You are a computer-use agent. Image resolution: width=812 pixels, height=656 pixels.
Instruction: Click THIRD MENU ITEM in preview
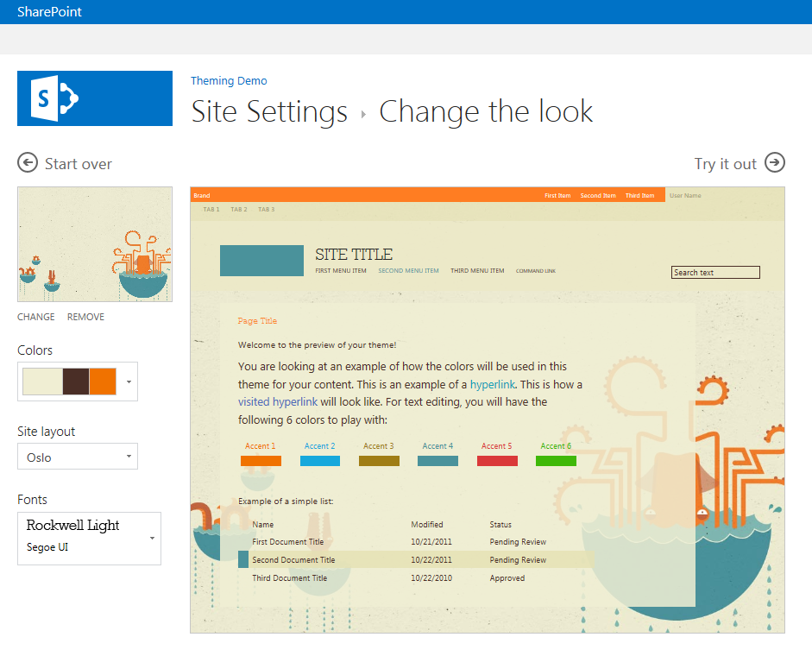coord(477,270)
